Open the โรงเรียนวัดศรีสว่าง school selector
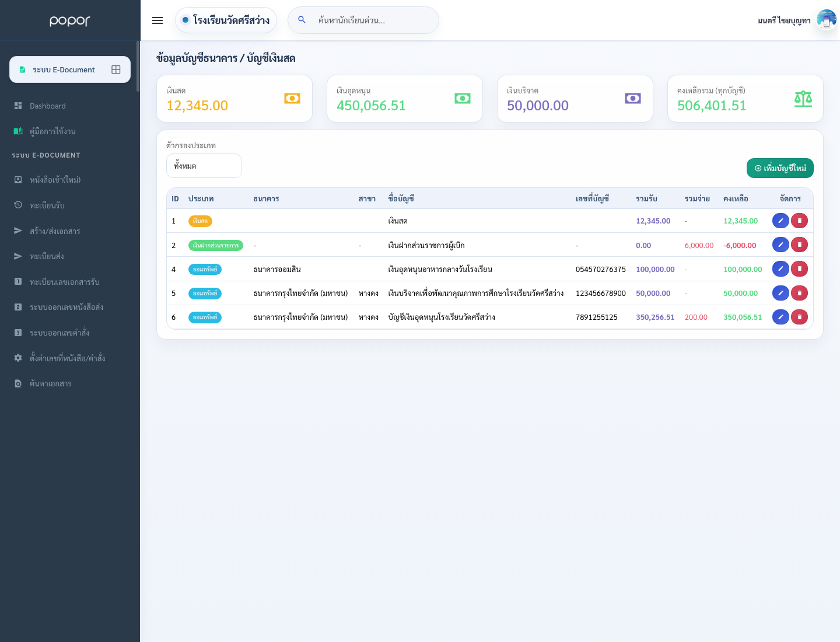 pos(226,20)
